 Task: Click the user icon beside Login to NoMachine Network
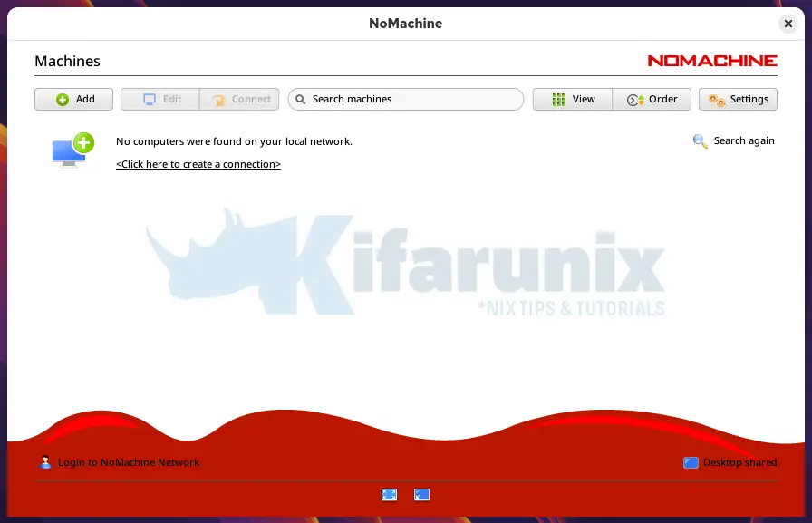click(45, 462)
